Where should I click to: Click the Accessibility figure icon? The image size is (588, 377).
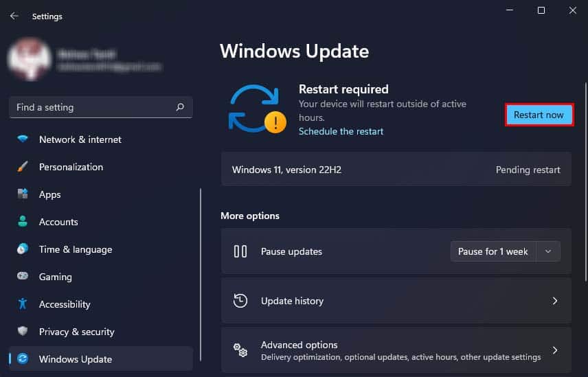coord(23,304)
